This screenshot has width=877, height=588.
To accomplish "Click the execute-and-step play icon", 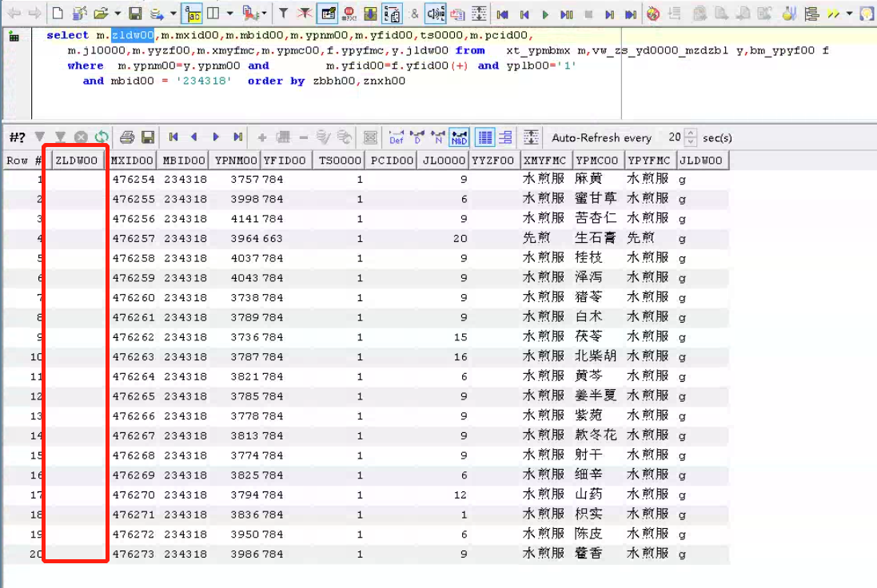I will 567,14.
